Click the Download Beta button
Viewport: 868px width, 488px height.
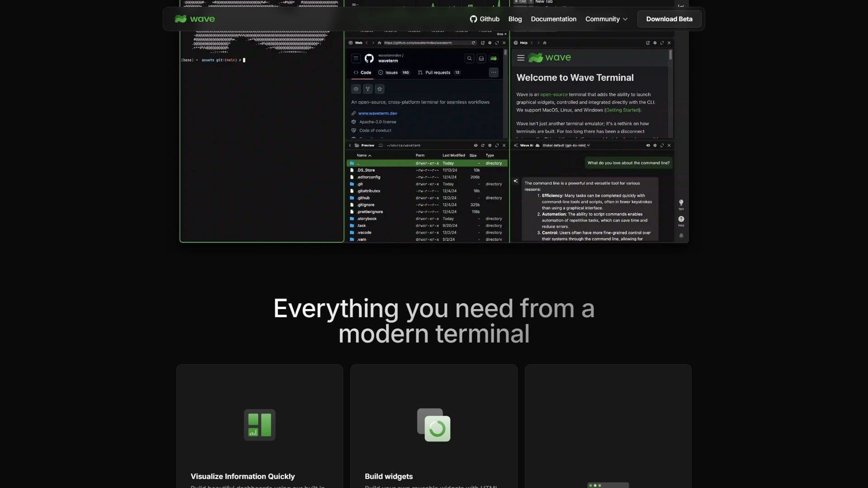tap(669, 19)
